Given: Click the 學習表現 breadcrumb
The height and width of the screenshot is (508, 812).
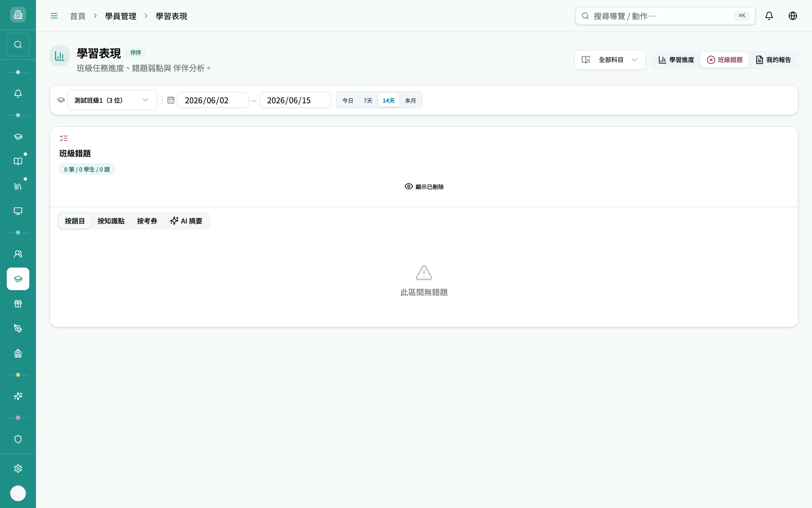Looking at the screenshot, I should point(171,16).
